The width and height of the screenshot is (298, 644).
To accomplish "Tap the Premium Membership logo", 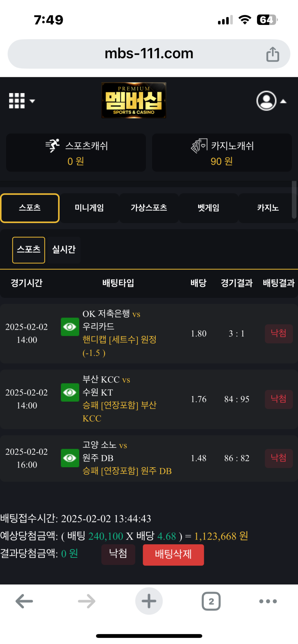I will pos(134,101).
